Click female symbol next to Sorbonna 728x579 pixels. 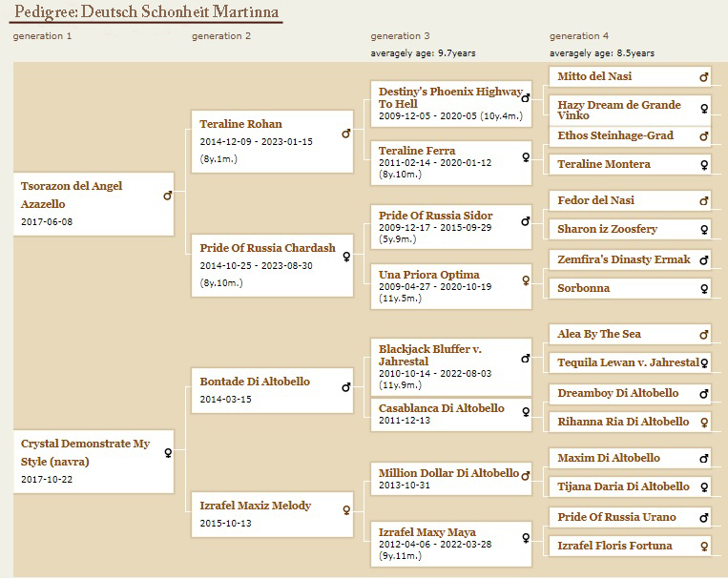(704, 289)
